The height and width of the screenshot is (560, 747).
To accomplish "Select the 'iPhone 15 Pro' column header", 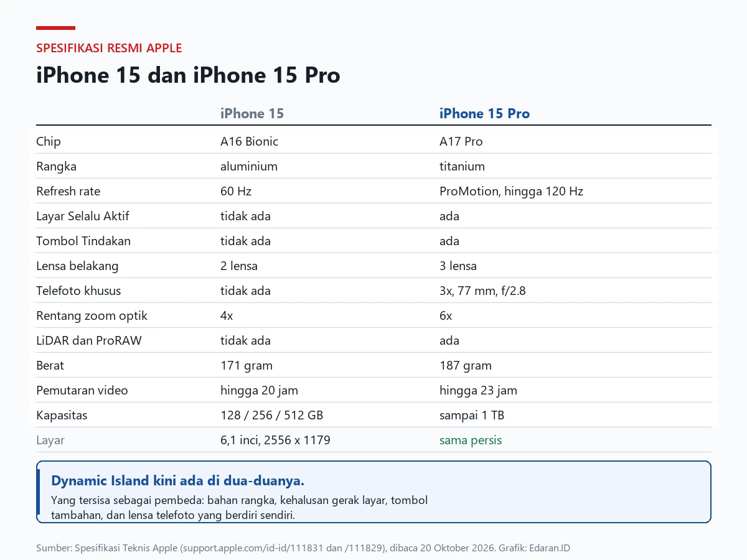I will click(x=484, y=113).
